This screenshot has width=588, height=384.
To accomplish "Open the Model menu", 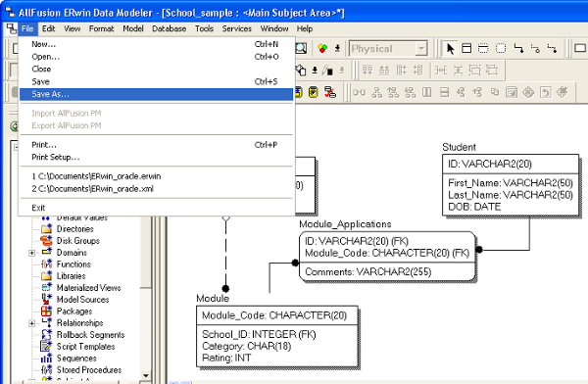I will [133, 28].
